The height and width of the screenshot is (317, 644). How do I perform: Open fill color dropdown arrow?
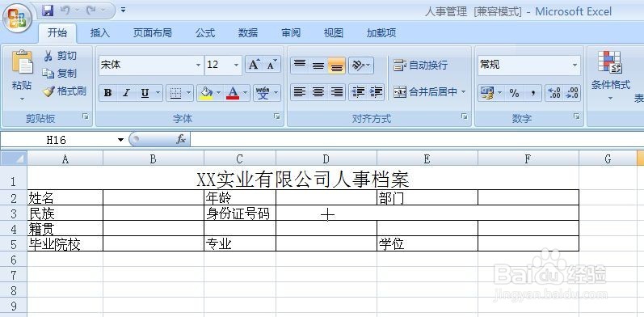click(x=218, y=93)
